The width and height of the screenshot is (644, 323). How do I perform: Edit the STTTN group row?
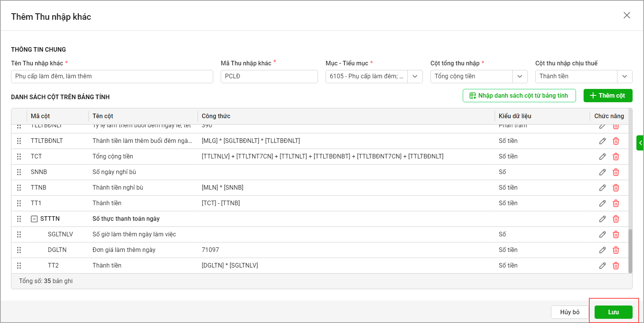pos(602,219)
